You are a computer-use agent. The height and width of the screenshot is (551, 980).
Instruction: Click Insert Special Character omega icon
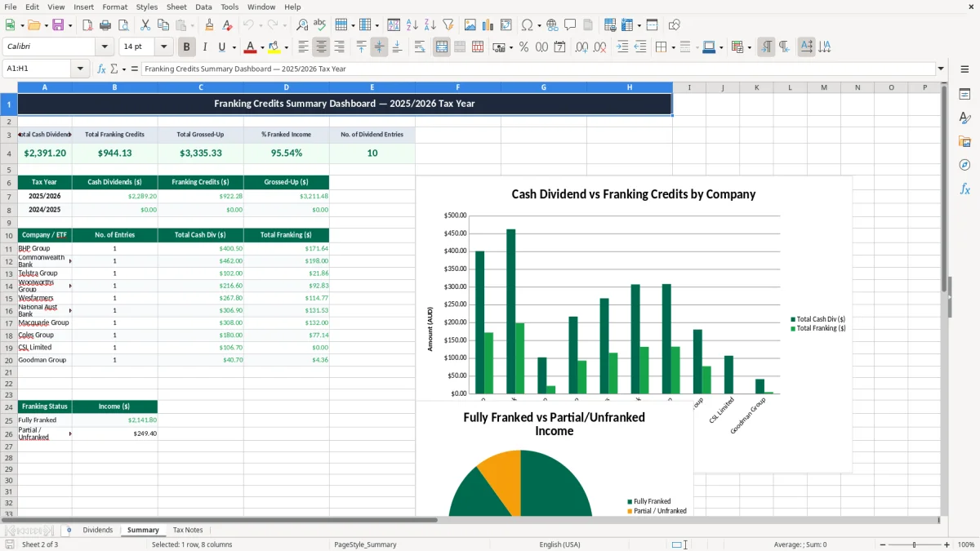(527, 25)
